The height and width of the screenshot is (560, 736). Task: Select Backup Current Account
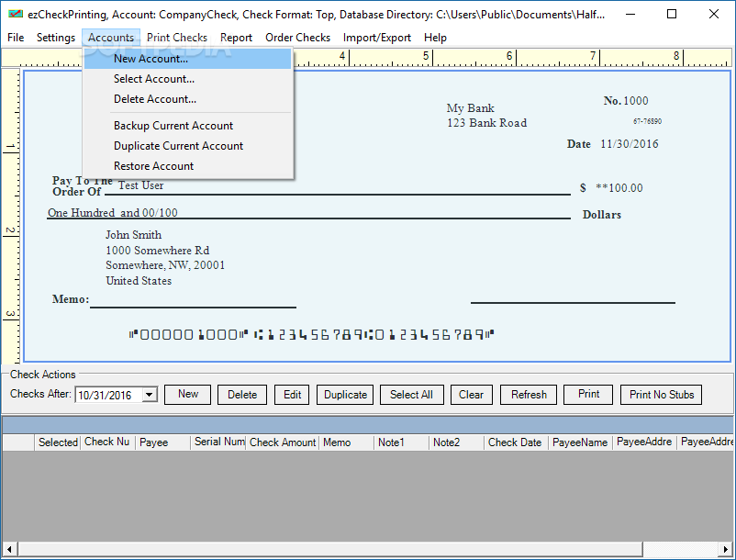[x=188, y=126]
